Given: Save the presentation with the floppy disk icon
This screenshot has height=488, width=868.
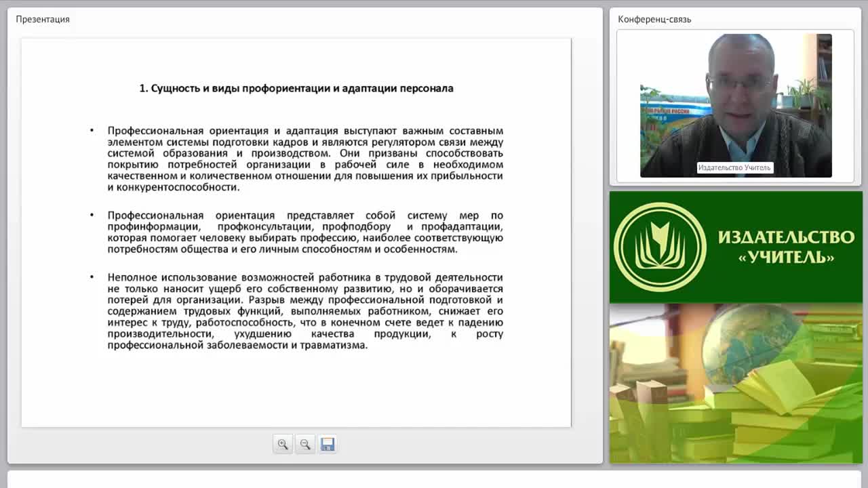Looking at the screenshot, I should point(328,445).
